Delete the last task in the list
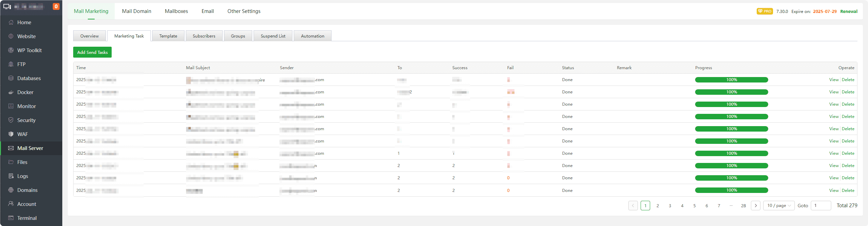This screenshot has height=226, width=868. point(848,191)
